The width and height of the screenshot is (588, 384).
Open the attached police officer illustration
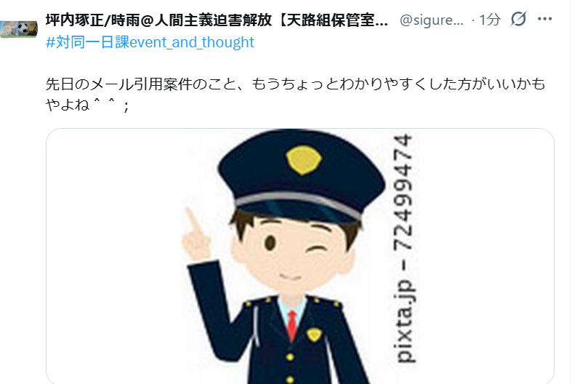pos(300,256)
